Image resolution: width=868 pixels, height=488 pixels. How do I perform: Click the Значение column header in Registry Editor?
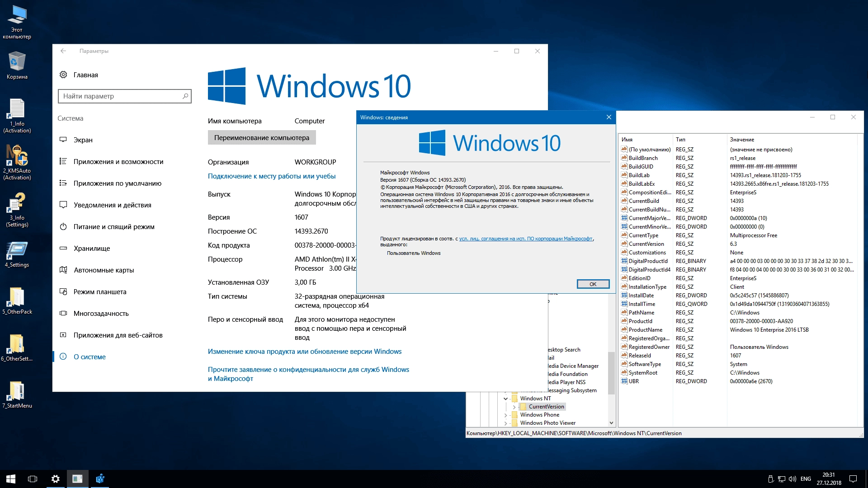click(792, 140)
